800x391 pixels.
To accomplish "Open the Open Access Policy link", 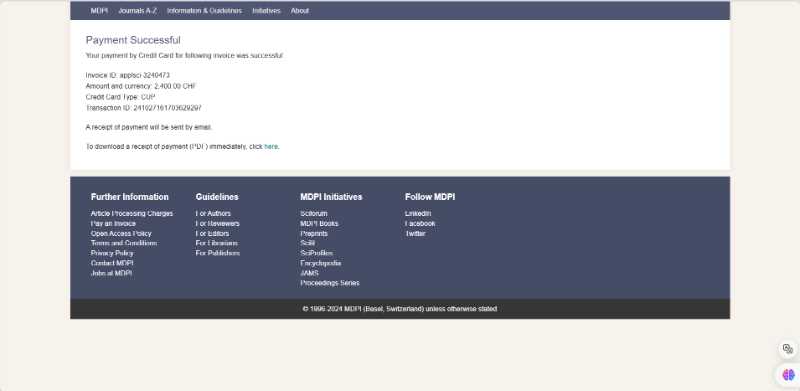I will tap(121, 233).
